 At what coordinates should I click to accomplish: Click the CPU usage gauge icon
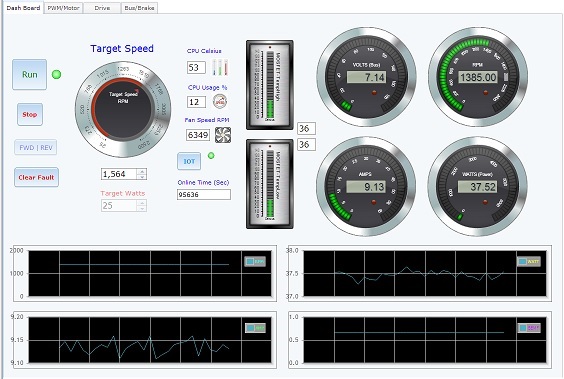pos(219,102)
